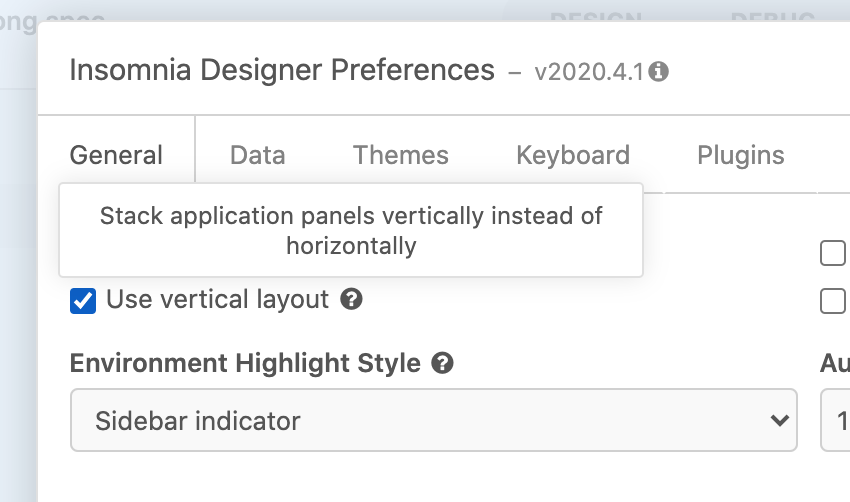
Task: Click the cut-off input field at right edge
Action: tap(836, 420)
